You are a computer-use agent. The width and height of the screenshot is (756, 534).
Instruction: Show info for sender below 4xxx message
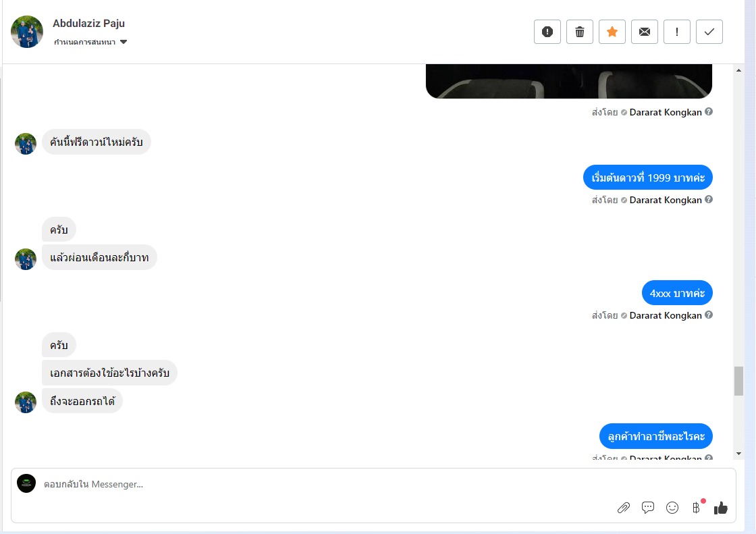coord(709,315)
